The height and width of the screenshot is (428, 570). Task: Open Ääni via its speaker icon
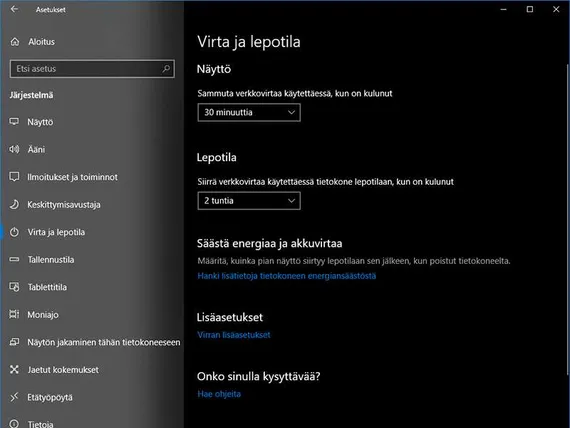(x=14, y=149)
